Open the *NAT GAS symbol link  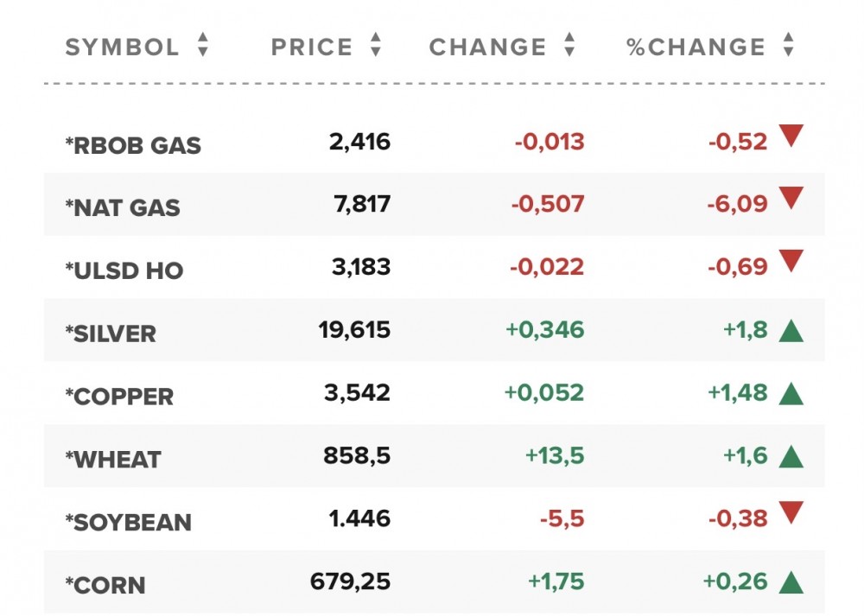[123, 208]
